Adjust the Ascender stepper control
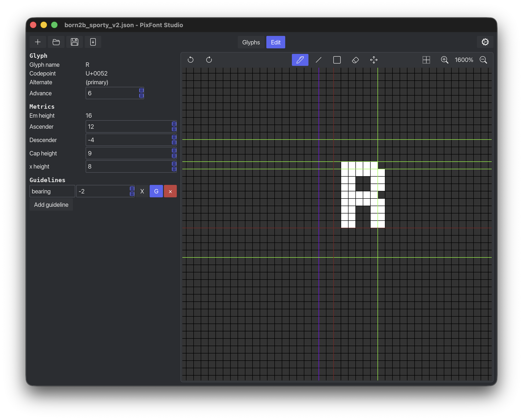The height and width of the screenshot is (420, 523). pos(174,127)
